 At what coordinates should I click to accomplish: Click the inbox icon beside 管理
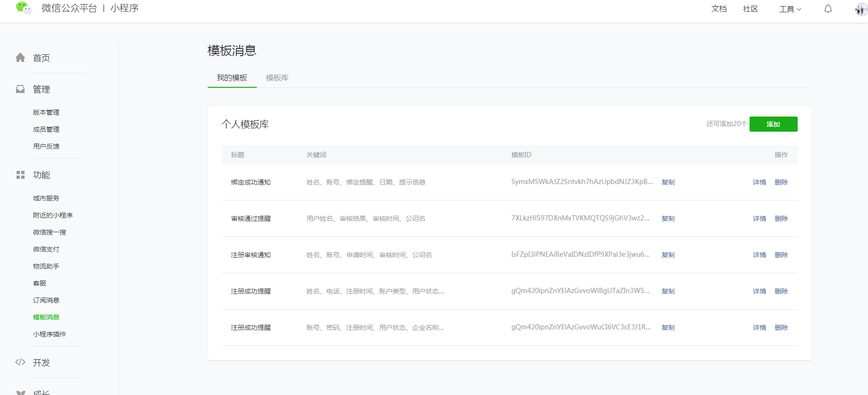point(20,89)
